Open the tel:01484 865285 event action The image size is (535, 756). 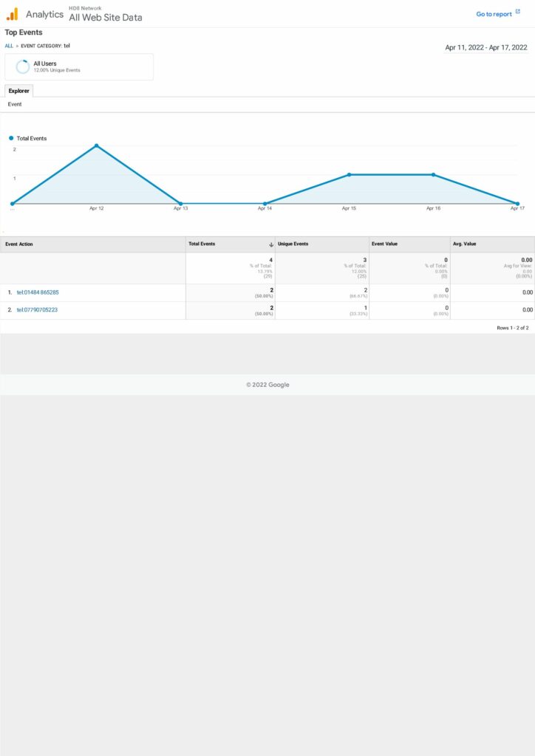point(38,292)
